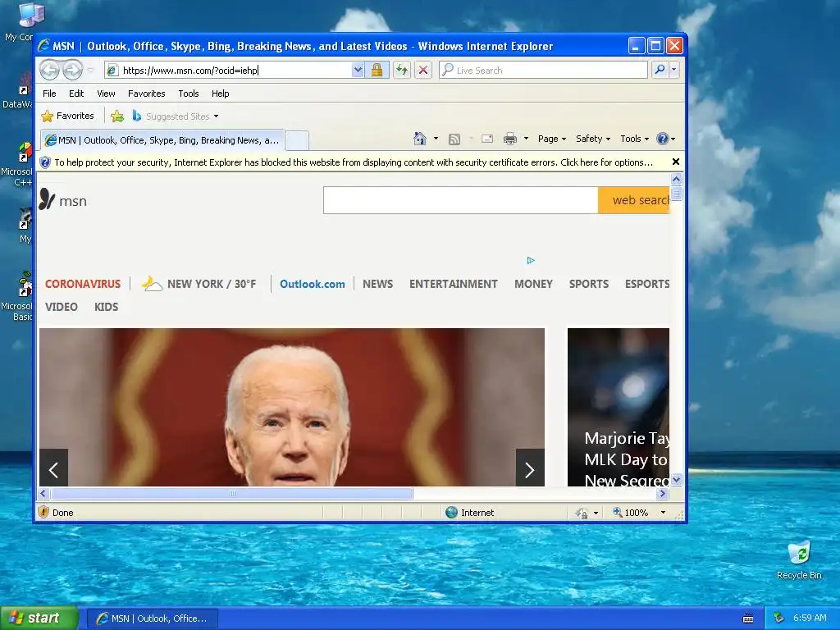Screen dimensions: 840x630
Task: Run search with the magnifier button
Action: click(x=660, y=71)
